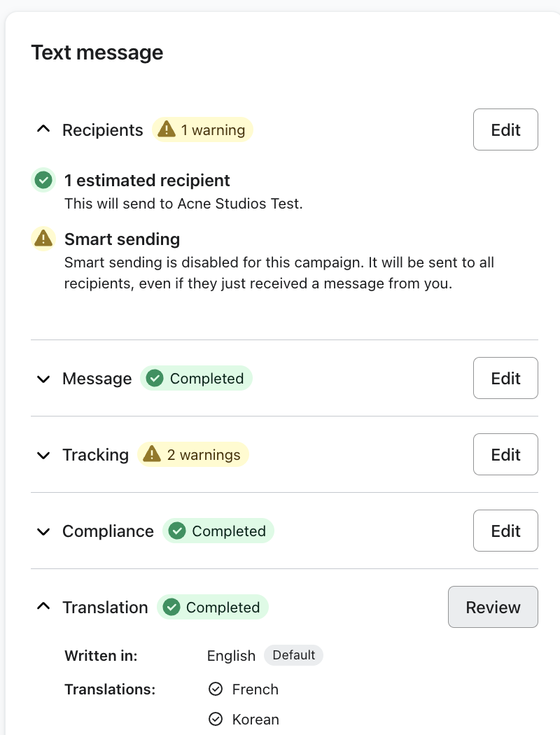
Task: Collapse the Translation section chevron
Action: coord(43,608)
